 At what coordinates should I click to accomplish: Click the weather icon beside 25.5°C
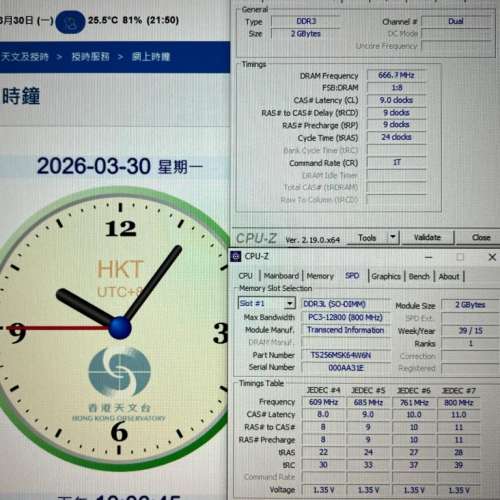tap(70, 22)
